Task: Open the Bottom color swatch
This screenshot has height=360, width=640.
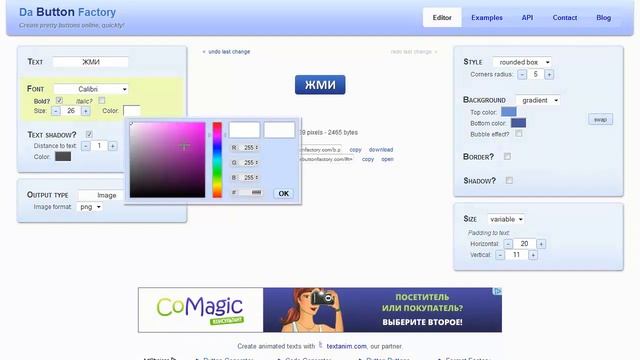Action: pos(518,123)
